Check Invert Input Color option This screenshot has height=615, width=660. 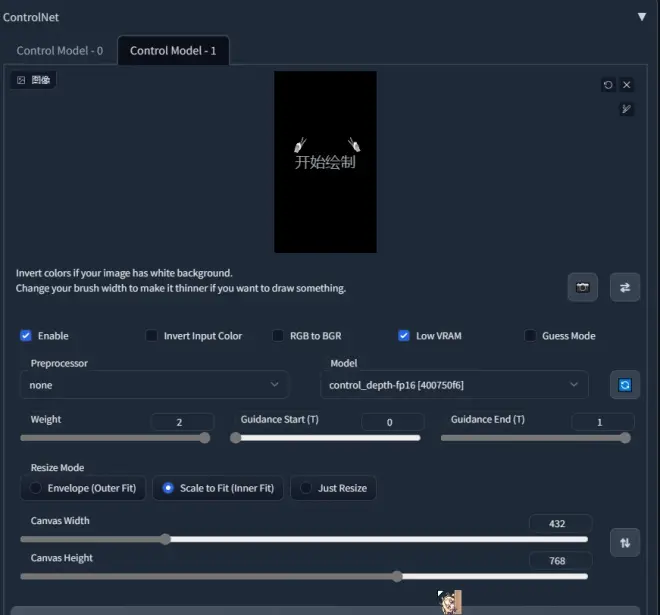click(x=152, y=336)
